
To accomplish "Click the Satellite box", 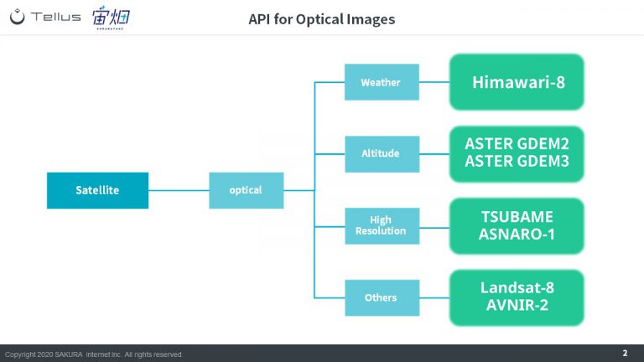I will coord(98,190).
